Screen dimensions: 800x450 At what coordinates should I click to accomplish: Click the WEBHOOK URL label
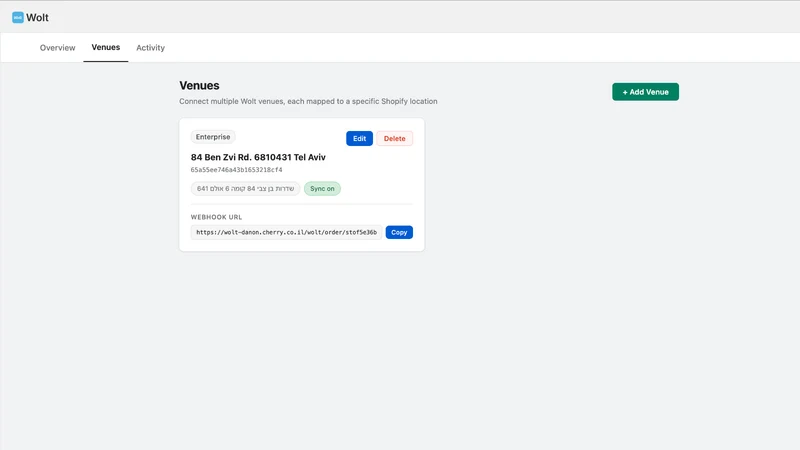point(216,217)
